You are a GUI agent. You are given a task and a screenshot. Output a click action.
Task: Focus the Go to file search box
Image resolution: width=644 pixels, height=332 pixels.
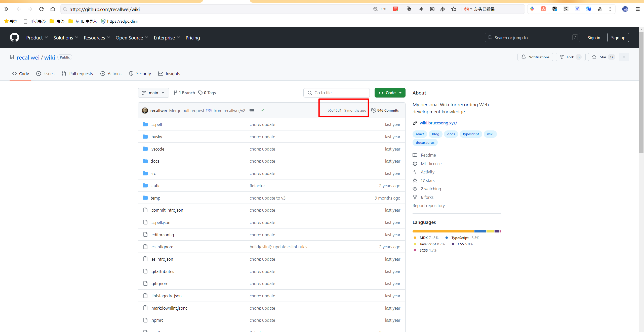tap(336, 93)
